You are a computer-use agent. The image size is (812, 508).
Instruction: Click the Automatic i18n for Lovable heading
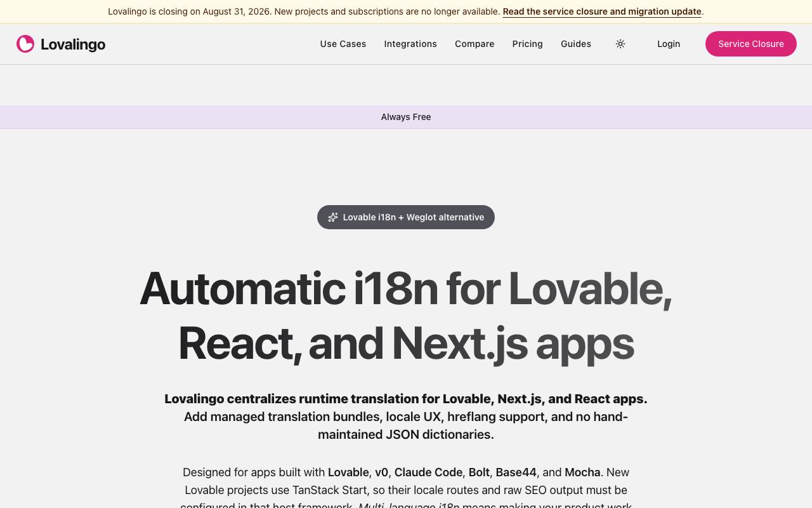click(406, 316)
